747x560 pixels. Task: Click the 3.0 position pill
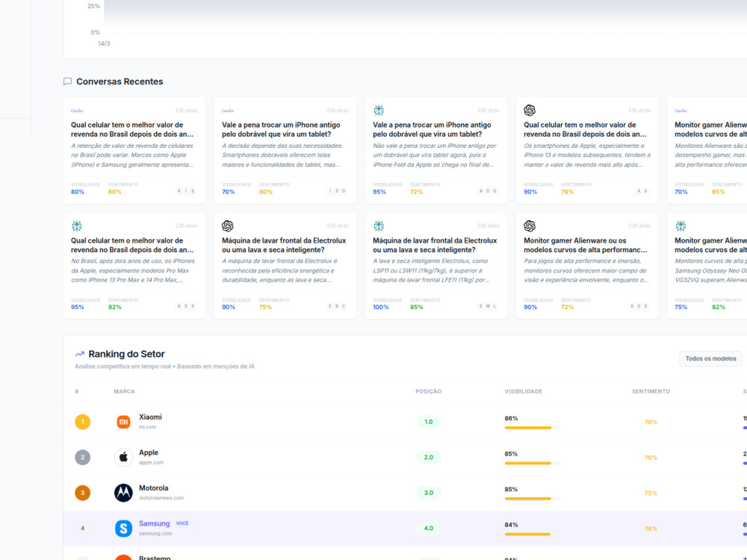428,493
